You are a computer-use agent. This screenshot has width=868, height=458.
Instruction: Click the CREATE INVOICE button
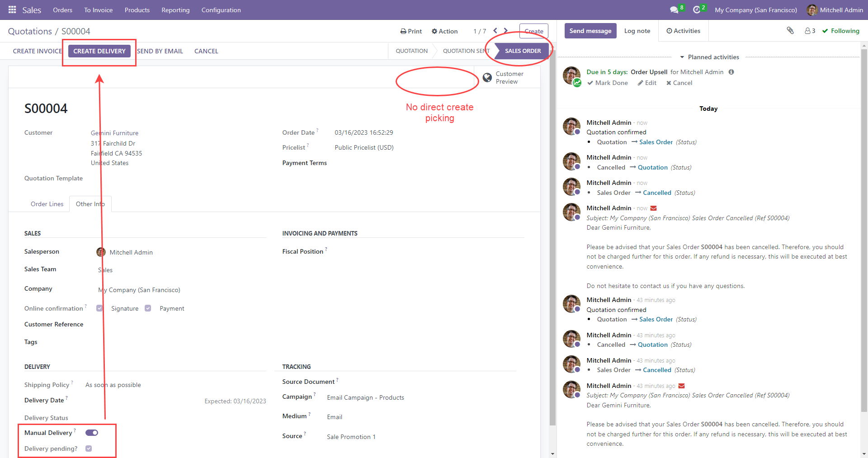click(x=38, y=51)
